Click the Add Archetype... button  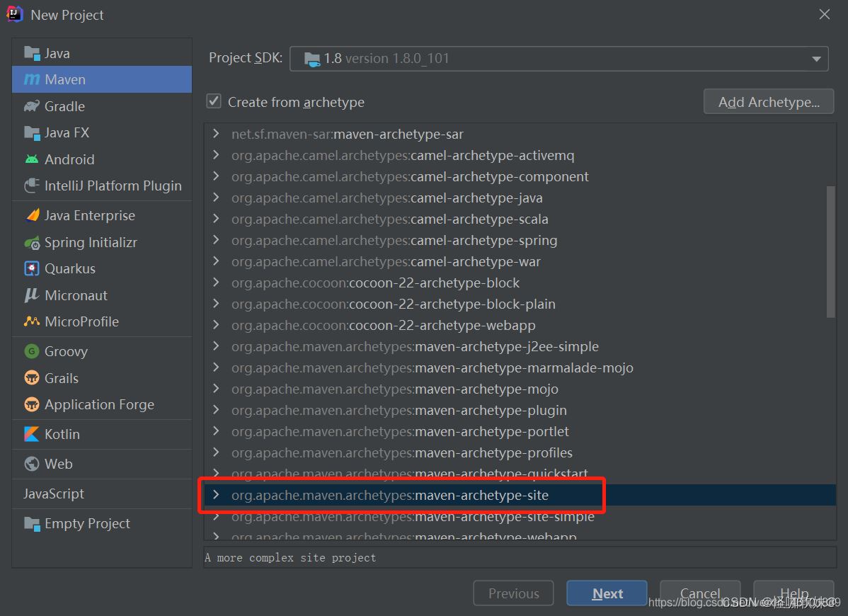point(769,102)
